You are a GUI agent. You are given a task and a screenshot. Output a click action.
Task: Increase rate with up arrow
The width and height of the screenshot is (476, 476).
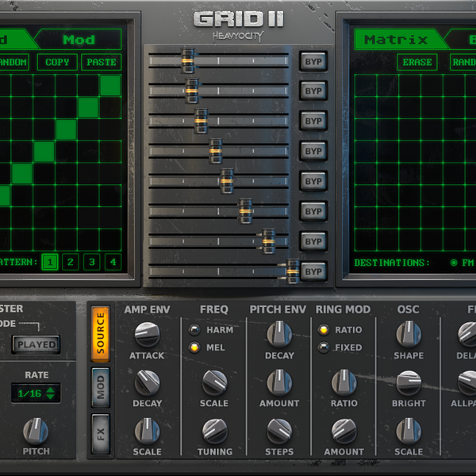[51, 390]
